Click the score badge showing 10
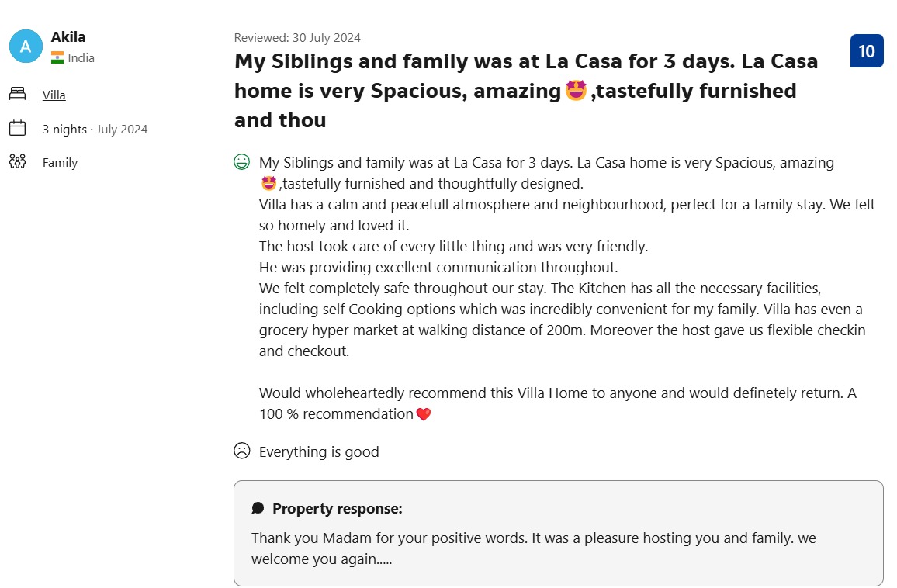 coord(867,51)
